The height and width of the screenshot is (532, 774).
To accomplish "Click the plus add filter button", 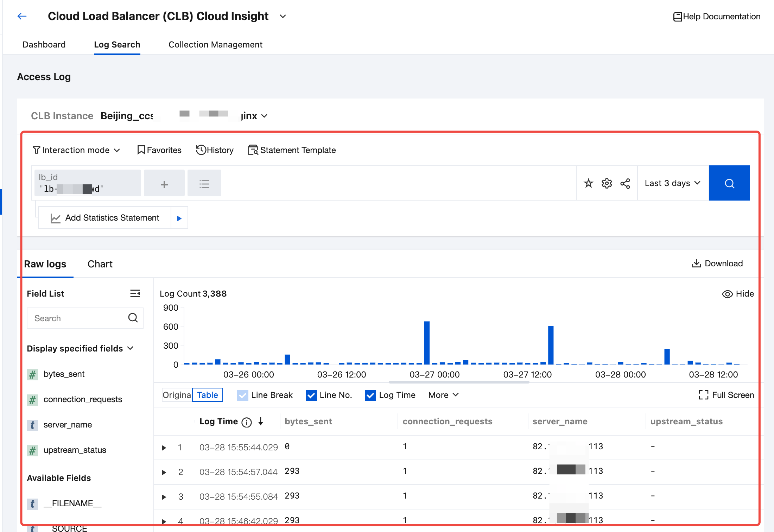I will [164, 184].
